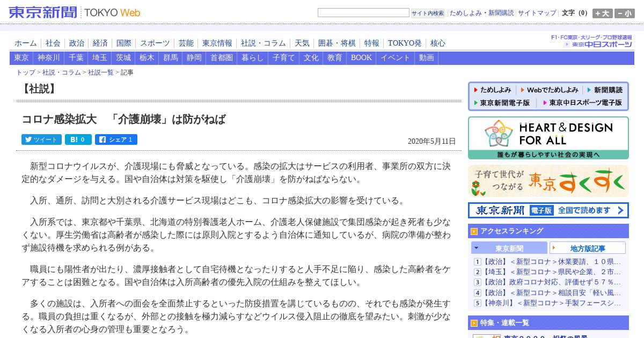Open the スポーツ menu item

pyautogui.click(x=155, y=43)
